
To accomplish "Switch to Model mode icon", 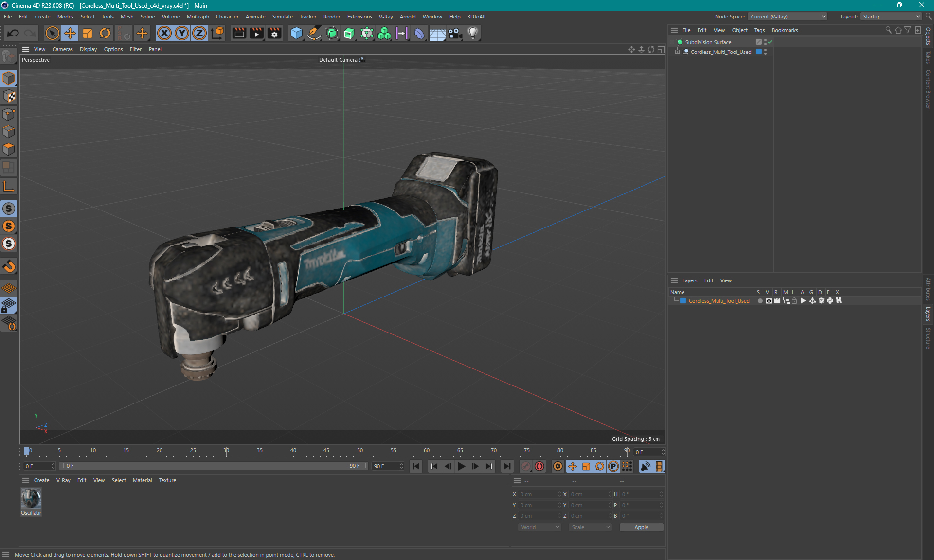I will (x=9, y=78).
